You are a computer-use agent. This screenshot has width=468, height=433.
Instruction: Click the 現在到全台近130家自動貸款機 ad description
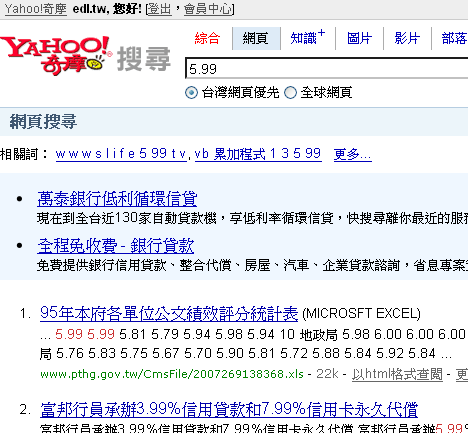coord(252,218)
